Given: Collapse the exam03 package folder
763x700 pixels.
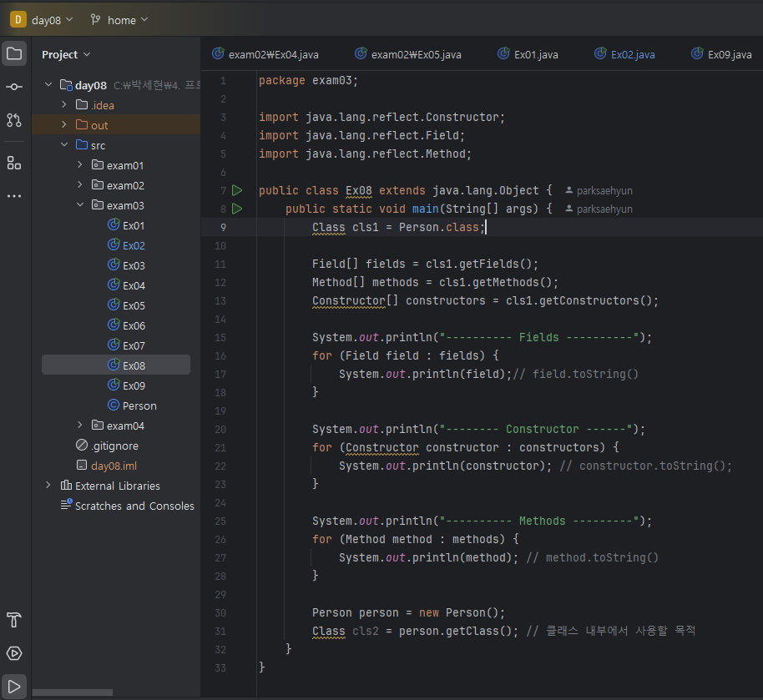Looking at the screenshot, I should point(80,205).
